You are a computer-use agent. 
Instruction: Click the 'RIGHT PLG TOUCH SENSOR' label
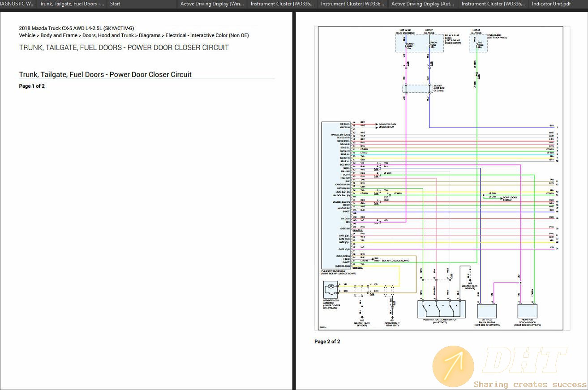527,322
